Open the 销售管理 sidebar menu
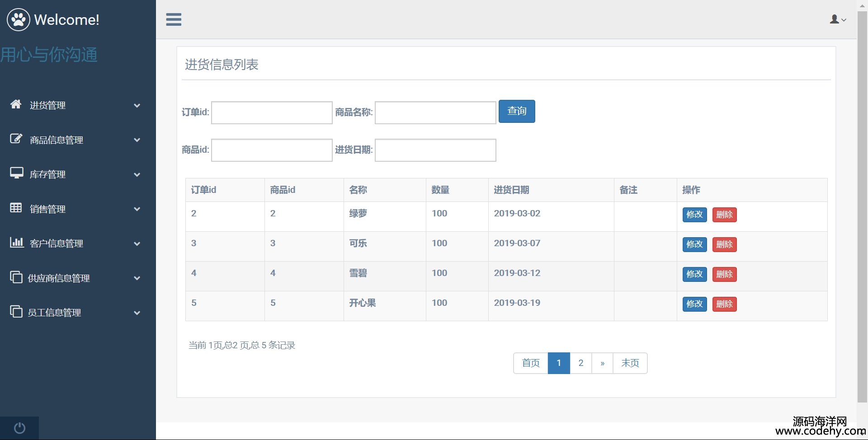868x440 pixels. (47, 209)
